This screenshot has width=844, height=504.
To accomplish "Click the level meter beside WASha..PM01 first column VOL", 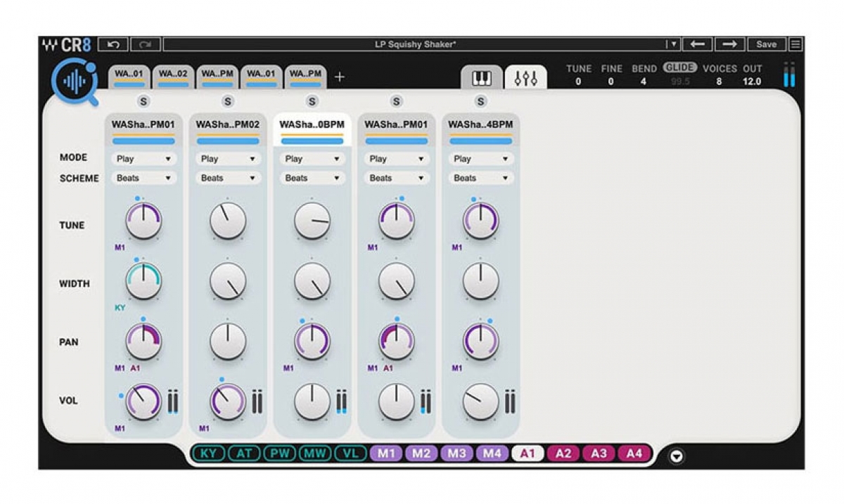I will point(172,402).
